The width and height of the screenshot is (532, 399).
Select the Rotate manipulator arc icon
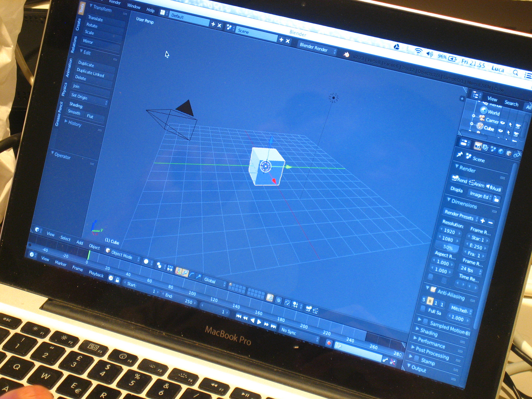[x=192, y=274]
